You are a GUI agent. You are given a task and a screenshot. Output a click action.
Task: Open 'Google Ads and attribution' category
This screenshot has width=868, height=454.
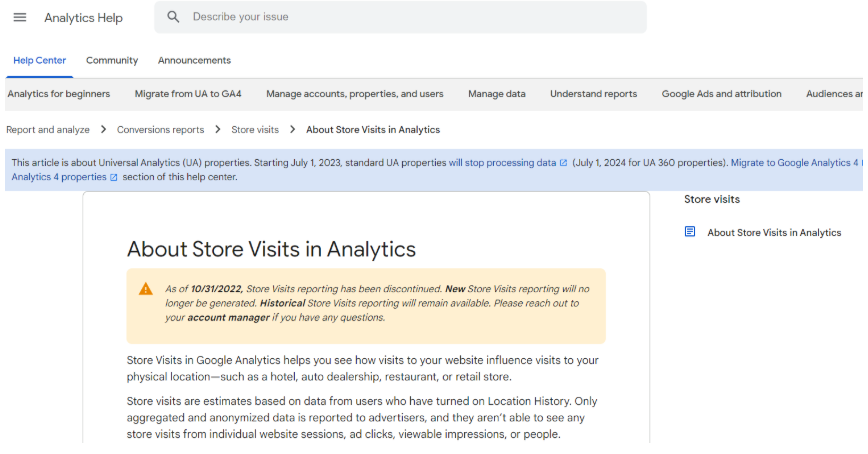tap(721, 94)
